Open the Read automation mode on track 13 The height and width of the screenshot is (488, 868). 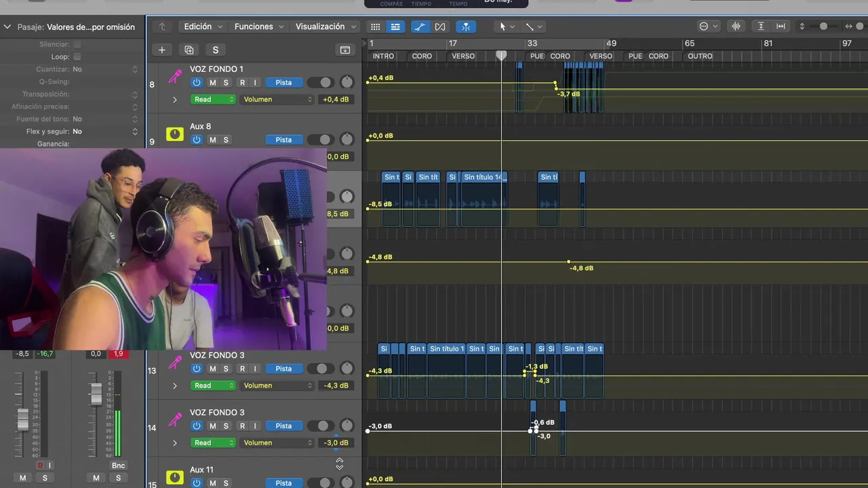213,385
